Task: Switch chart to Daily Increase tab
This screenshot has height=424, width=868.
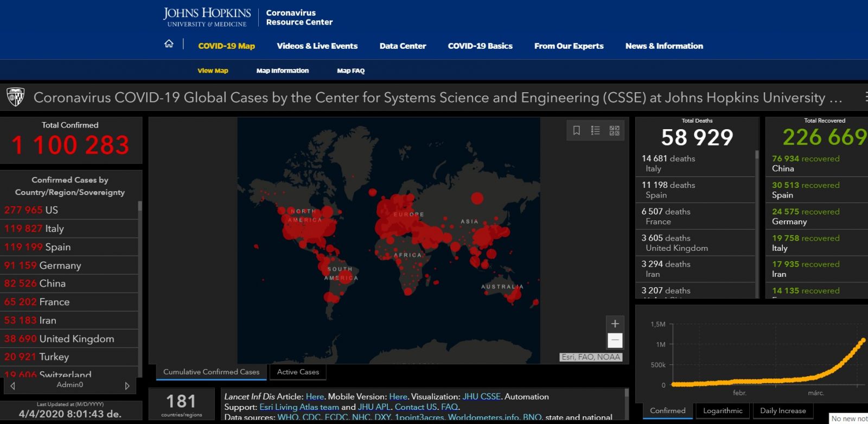Action: pos(783,411)
